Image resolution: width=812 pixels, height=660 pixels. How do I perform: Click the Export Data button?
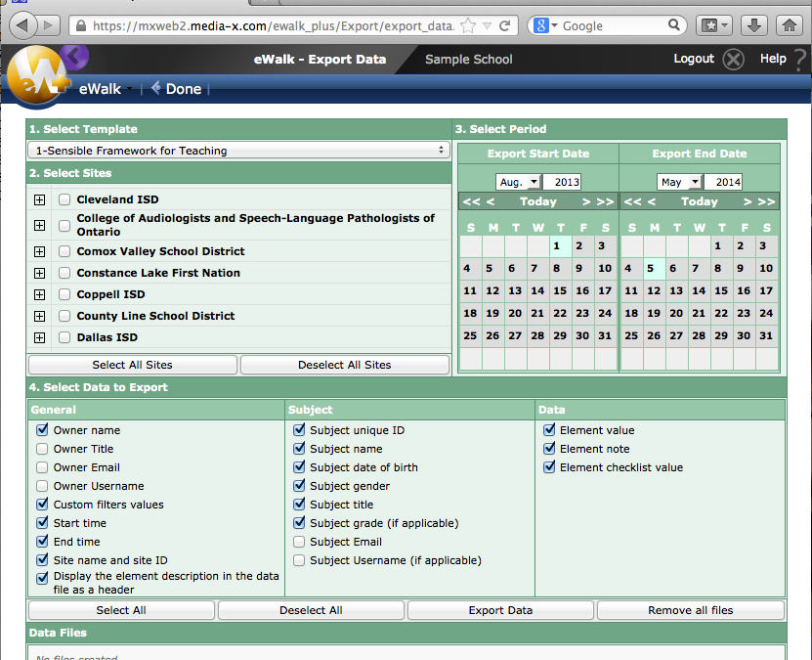[x=500, y=610]
